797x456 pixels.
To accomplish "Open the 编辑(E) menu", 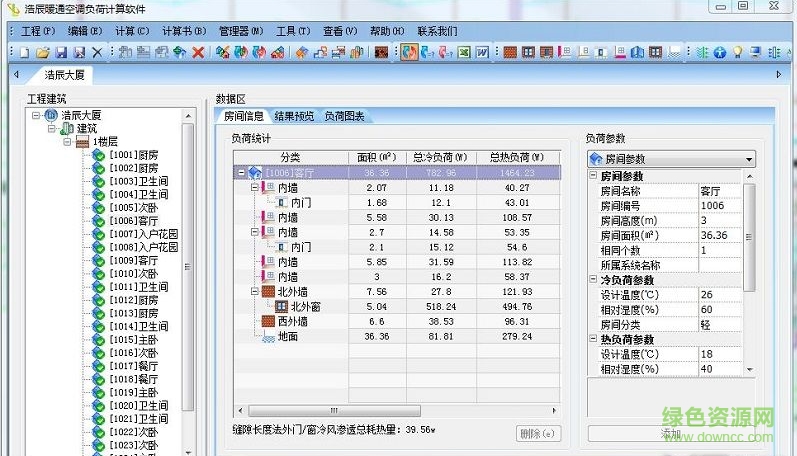I will [x=85, y=32].
